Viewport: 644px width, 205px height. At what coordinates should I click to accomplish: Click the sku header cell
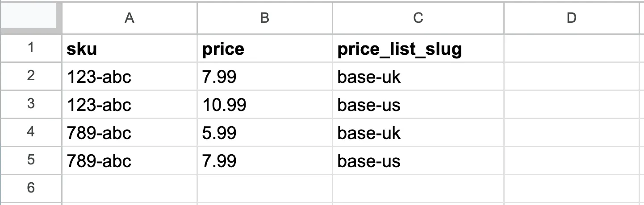pos(130,48)
